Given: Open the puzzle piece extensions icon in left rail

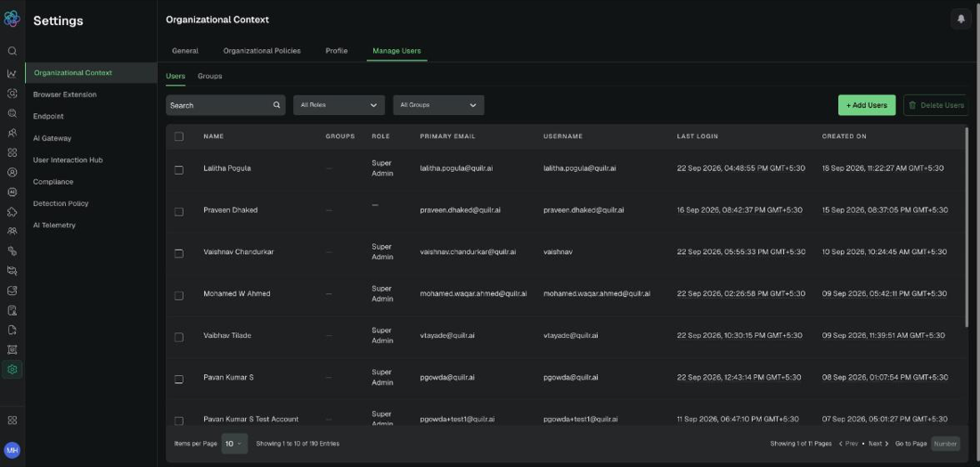Looking at the screenshot, I should [x=12, y=212].
